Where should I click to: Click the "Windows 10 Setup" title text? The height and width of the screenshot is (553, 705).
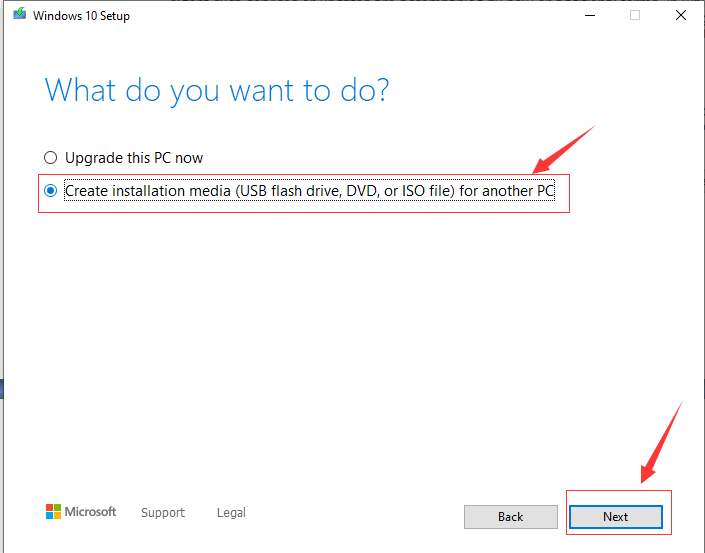(81, 16)
